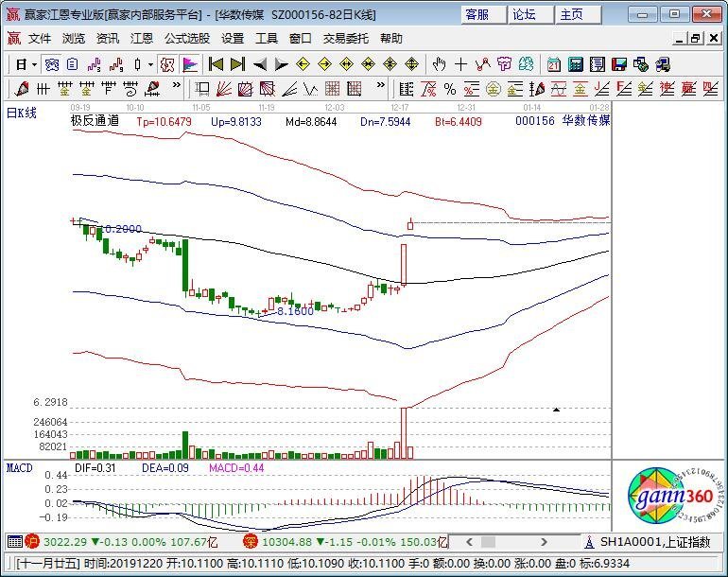
Task: Click the 客服 button in title bar
Action: click(484, 15)
